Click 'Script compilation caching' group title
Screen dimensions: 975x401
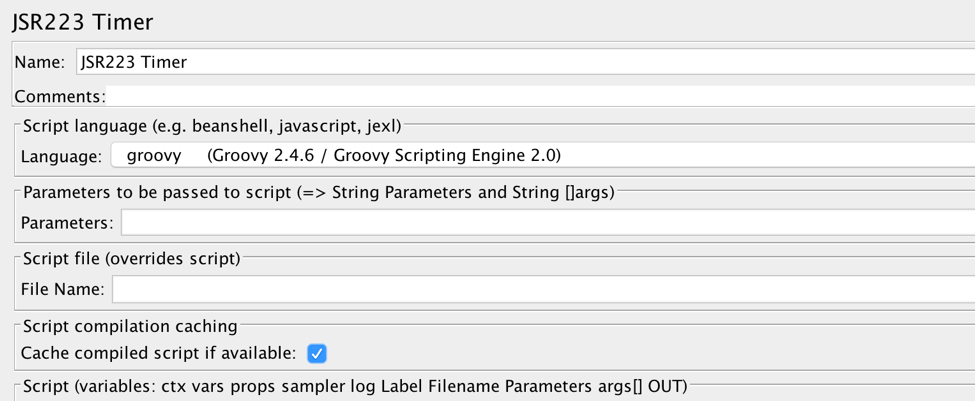(130, 326)
